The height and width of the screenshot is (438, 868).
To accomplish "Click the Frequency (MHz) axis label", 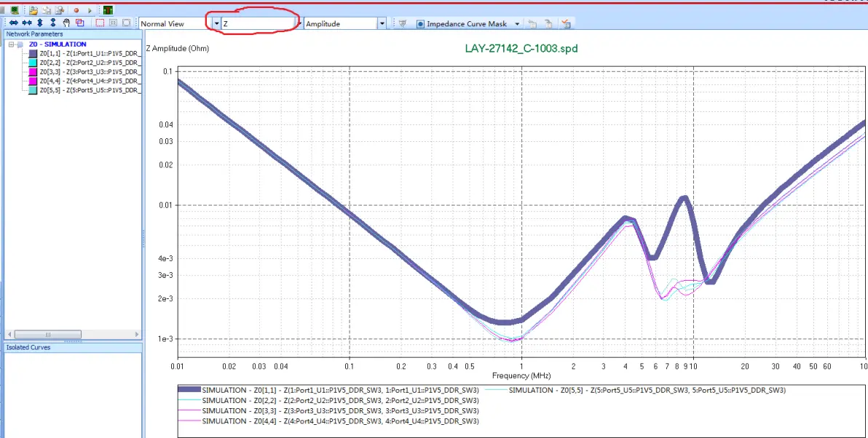I will [521, 376].
